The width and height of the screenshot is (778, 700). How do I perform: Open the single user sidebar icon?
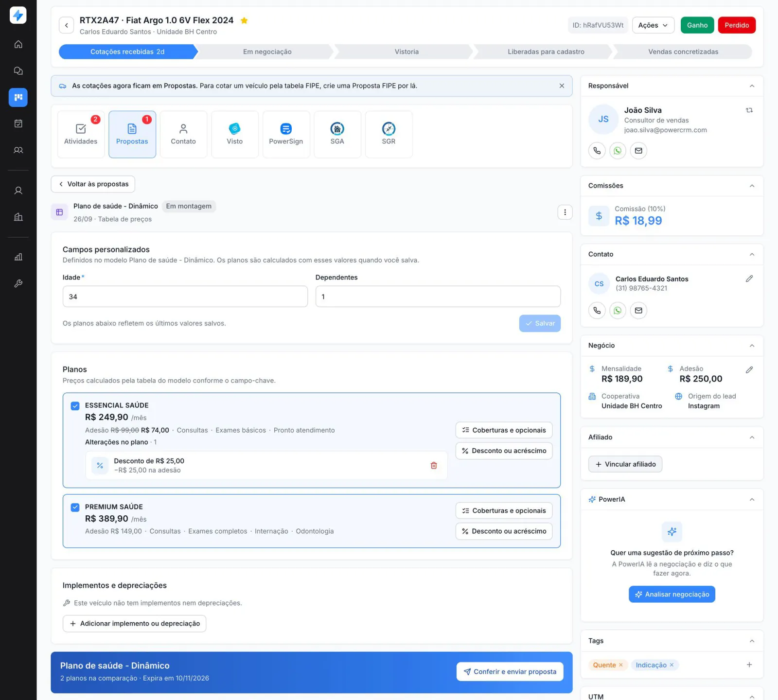pos(18,191)
